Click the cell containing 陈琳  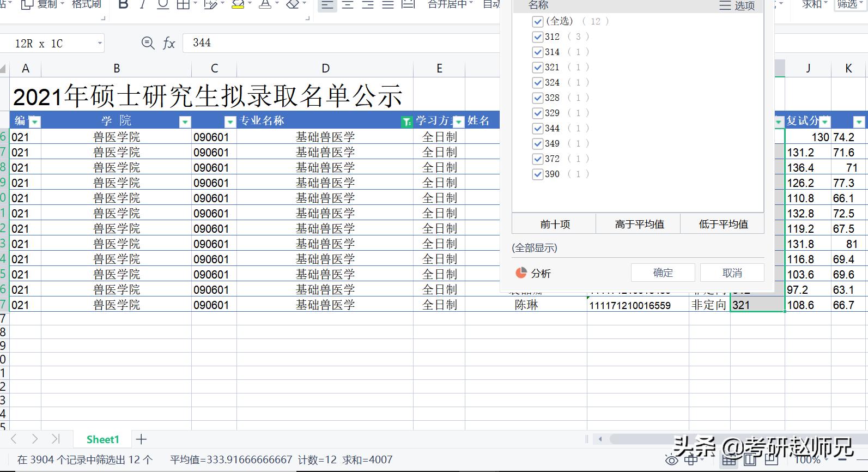526,305
